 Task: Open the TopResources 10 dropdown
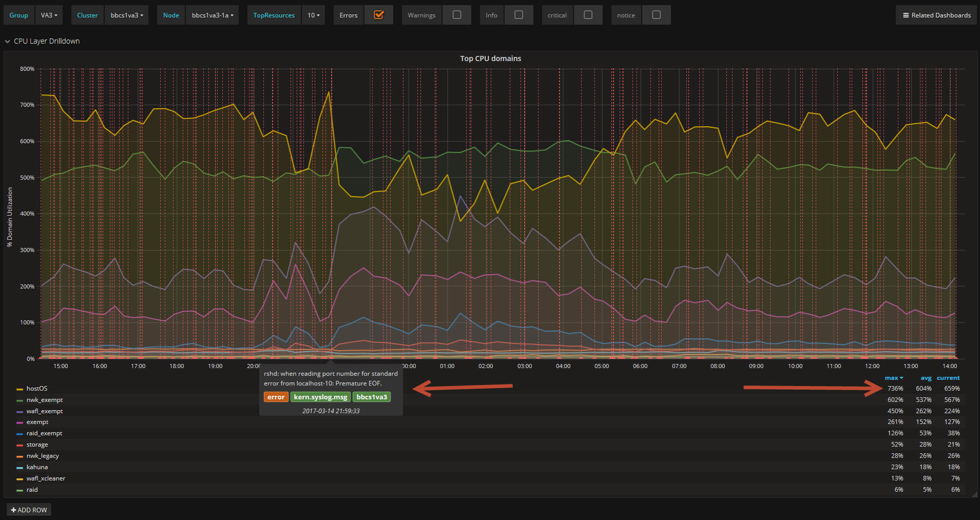tap(313, 15)
